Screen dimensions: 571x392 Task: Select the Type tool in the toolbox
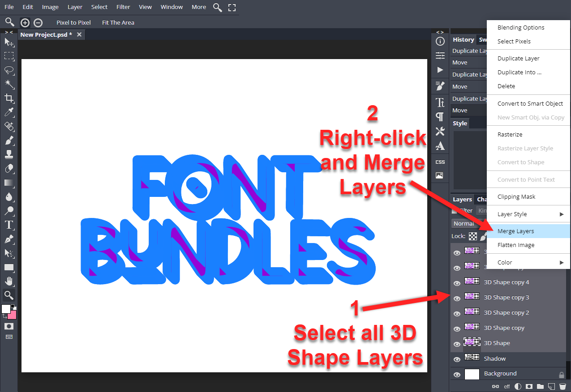[x=9, y=225]
